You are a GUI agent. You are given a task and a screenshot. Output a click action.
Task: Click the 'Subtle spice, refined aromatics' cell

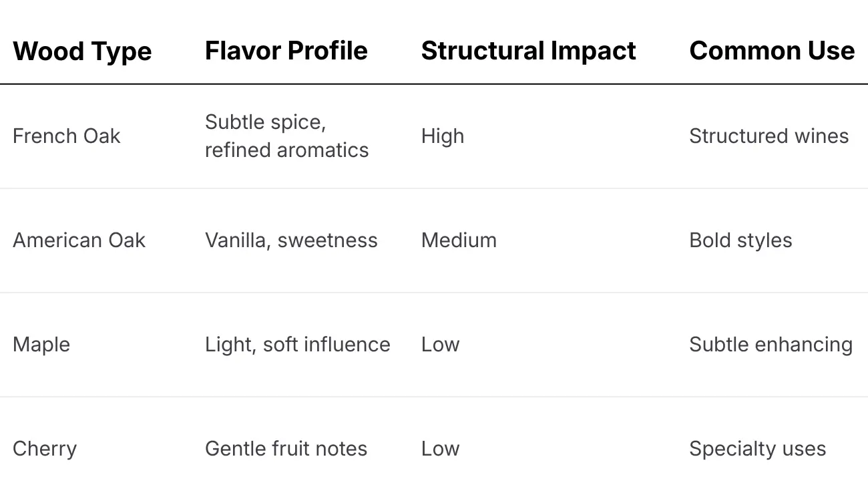(286, 136)
